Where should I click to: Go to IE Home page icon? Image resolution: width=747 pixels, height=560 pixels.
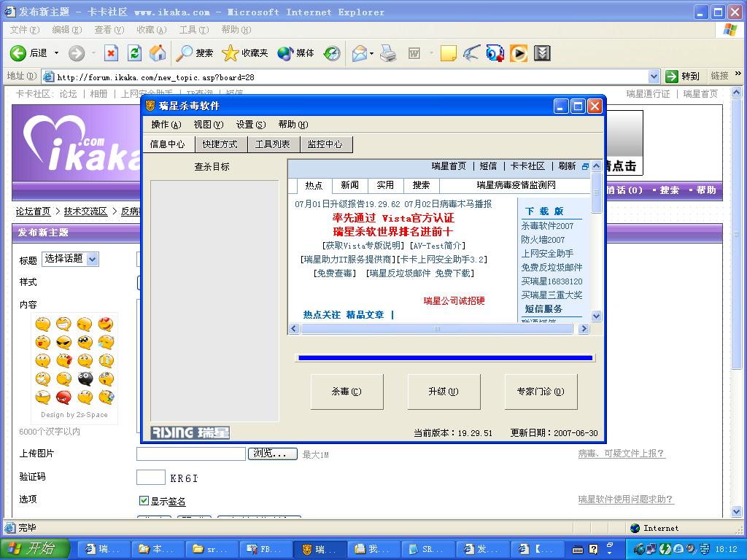(158, 52)
